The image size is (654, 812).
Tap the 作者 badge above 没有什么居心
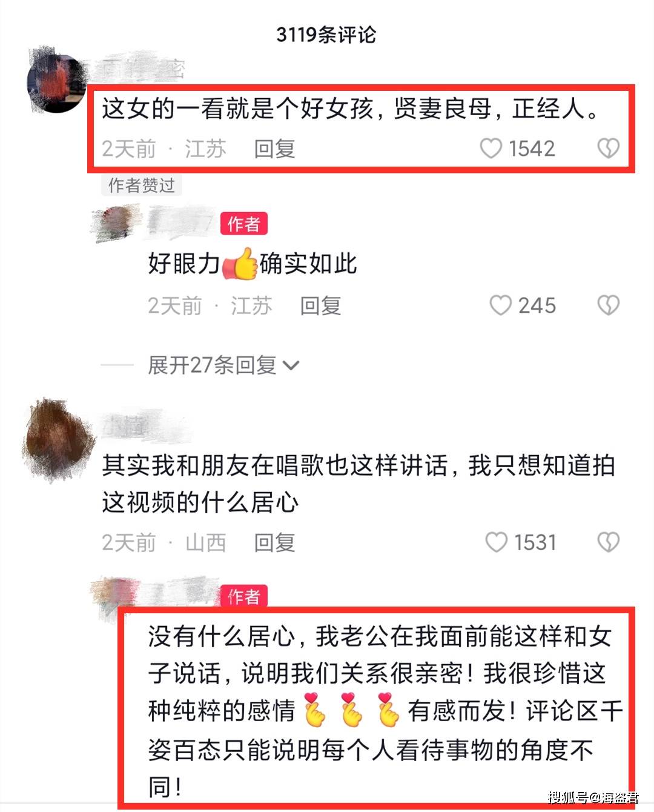click(x=244, y=596)
